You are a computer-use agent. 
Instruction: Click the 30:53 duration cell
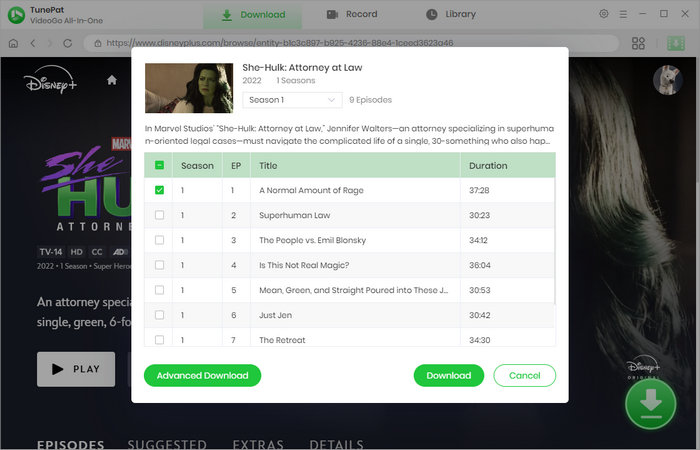coord(508,290)
